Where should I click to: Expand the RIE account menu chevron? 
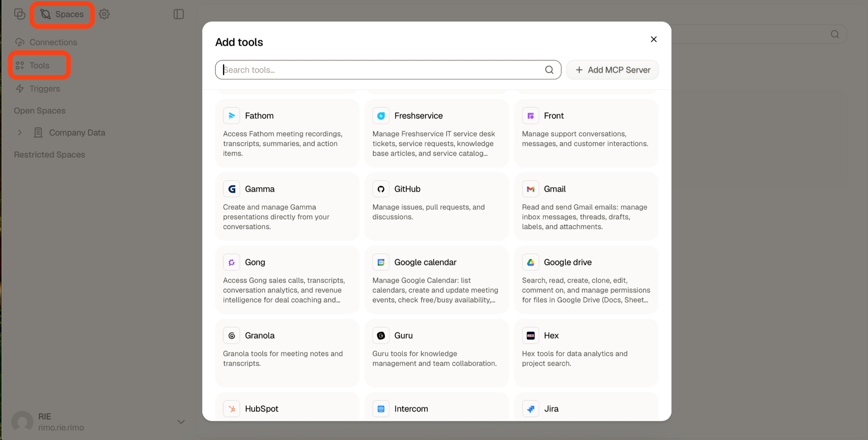[x=181, y=422]
